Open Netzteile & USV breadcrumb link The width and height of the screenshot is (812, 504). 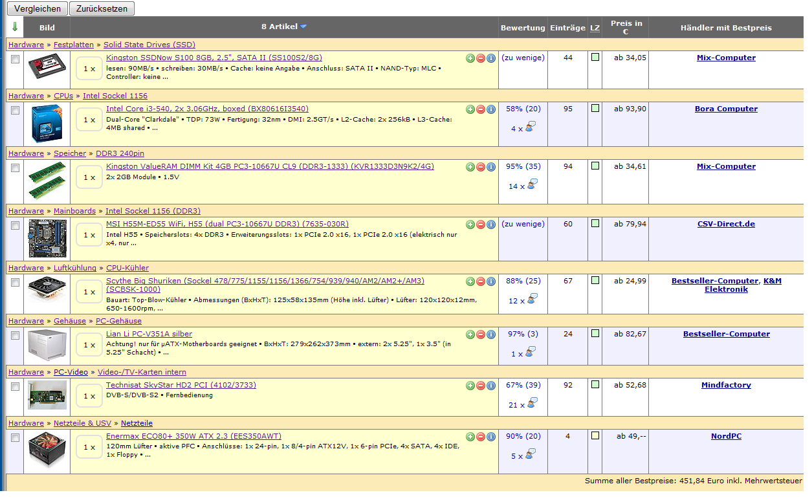tap(82, 423)
